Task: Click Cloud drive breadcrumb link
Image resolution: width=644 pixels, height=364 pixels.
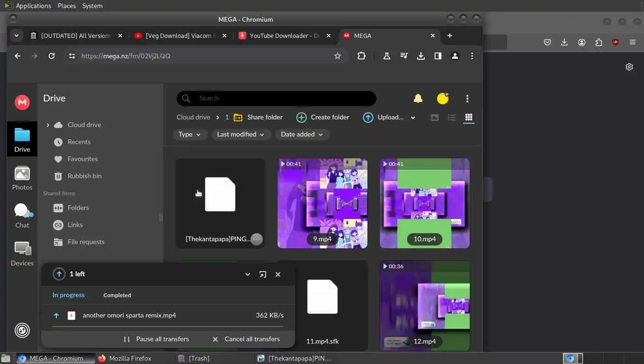Action: coord(193,118)
